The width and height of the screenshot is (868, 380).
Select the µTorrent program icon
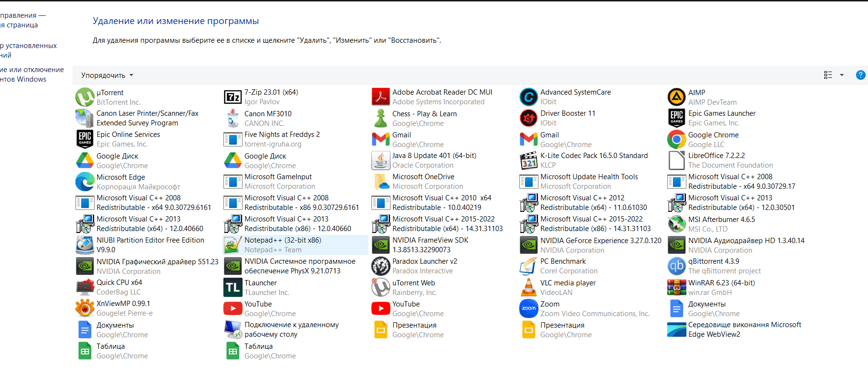[85, 97]
